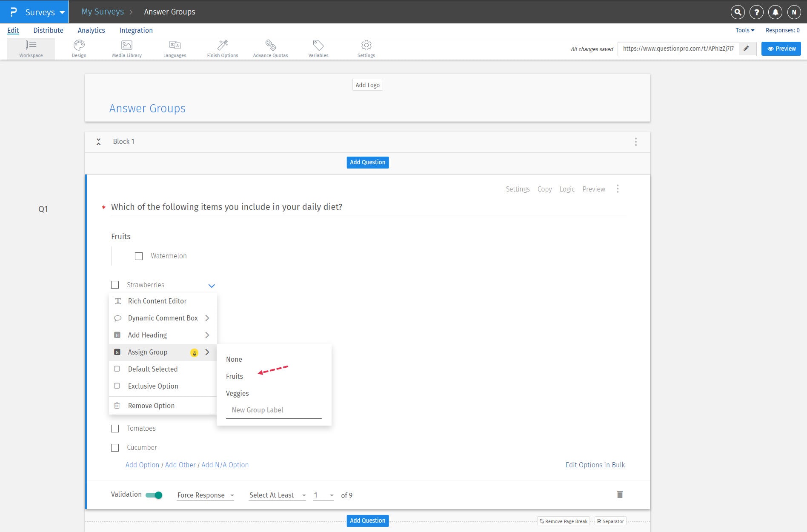Image resolution: width=807 pixels, height=532 pixels.
Task: Expand the Assign Group submenu
Action: 148,352
